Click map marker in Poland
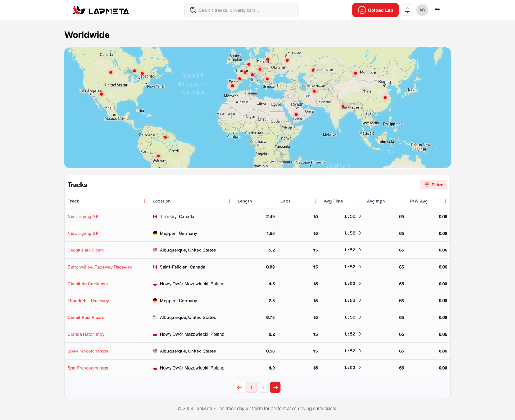 pyautogui.click(x=268, y=60)
